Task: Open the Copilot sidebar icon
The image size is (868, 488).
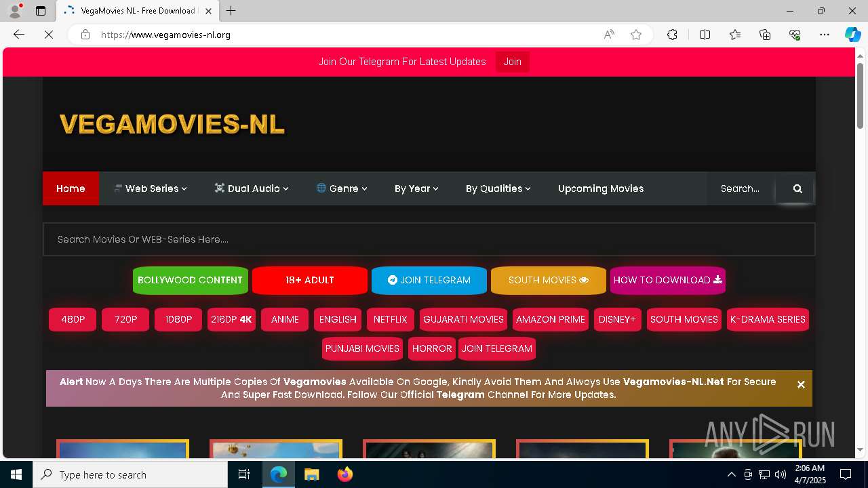Action: [x=852, y=35]
